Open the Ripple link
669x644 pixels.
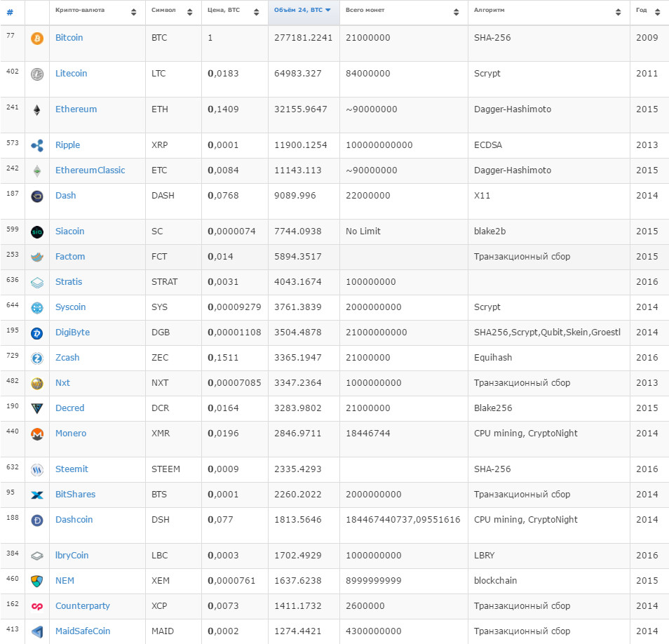click(x=67, y=145)
